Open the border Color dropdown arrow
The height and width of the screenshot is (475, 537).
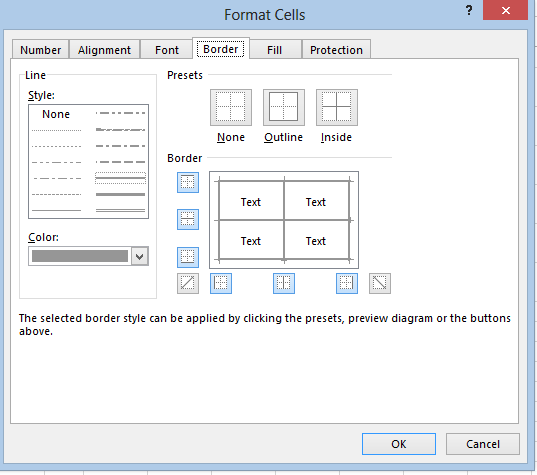pos(140,256)
